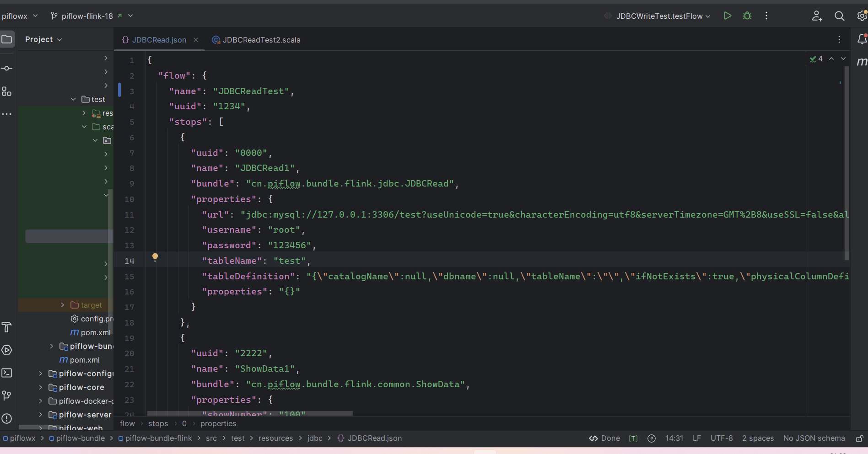This screenshot has width=868, height=454.
Task: Click 'No JSON schema' in status bar
Action: (x=814, y=438)
